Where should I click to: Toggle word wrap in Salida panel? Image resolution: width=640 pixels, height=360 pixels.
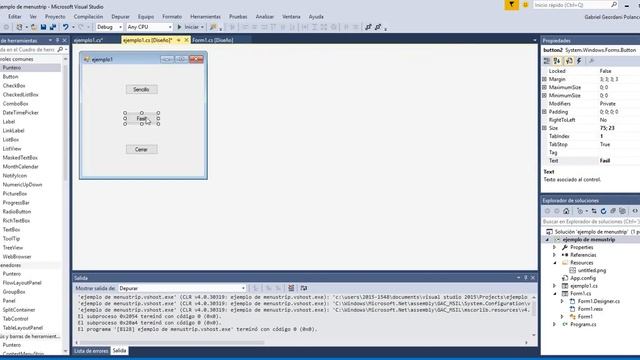pos(304,288)
